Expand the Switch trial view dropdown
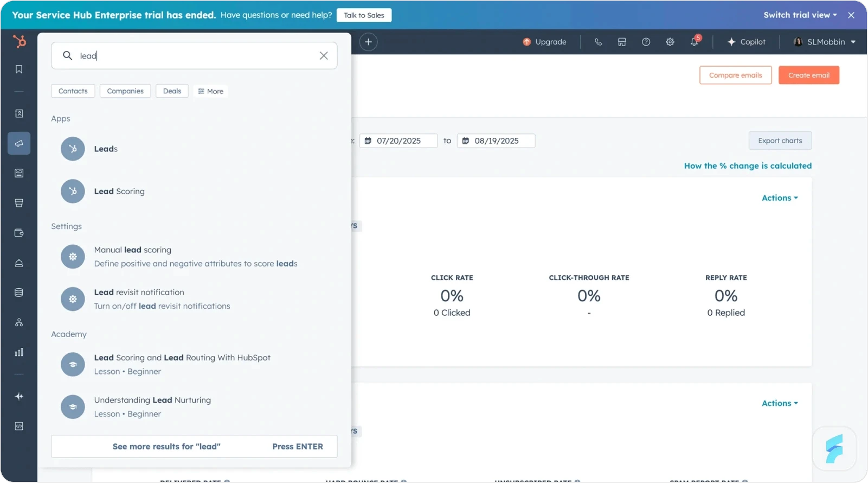Image resolution: width=868 pixels, height=483 pixels. (800, 15)
